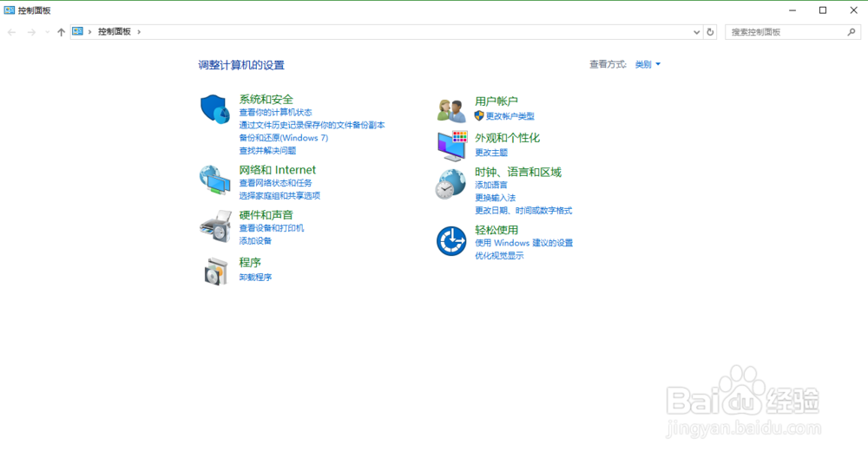Image resolution: width=868 pixels, height=458 pixels.
Task: Click 添加设备 link
Action: [x=255, y=240]
